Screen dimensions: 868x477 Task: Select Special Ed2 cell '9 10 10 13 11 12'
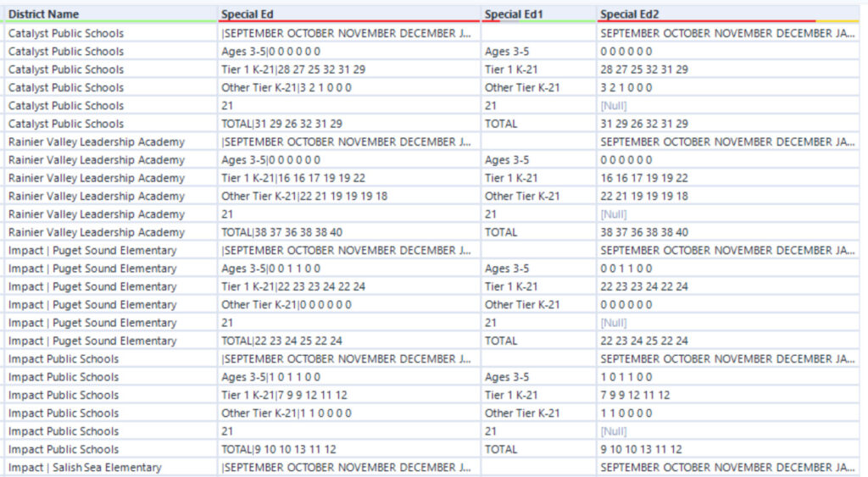(728, 449)
